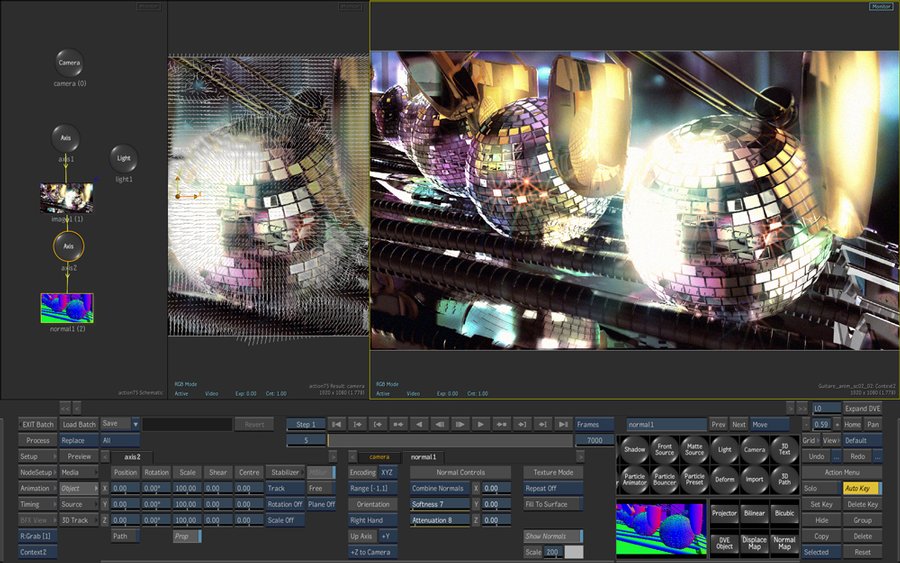Toggle the Auto Key button
The width and height of the screenshot is (900, 563).
[x=862, y=488]
